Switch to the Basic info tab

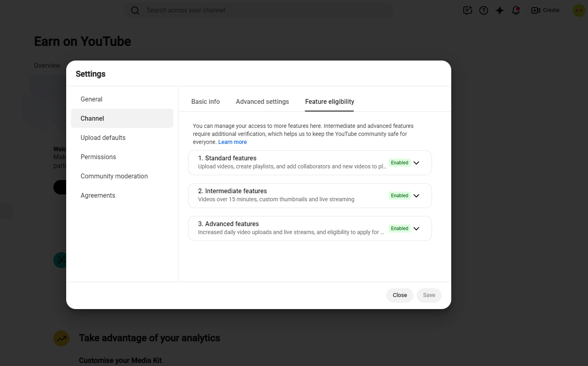pos(205,102)
